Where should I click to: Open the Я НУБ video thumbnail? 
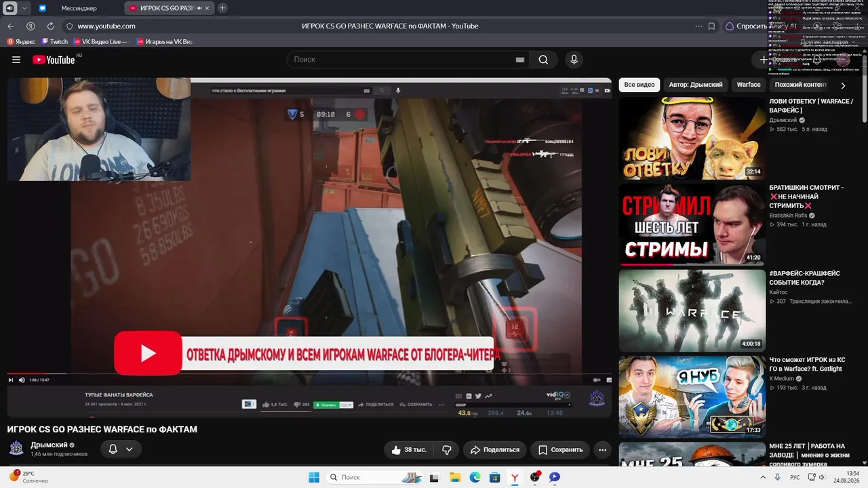click(x=692, y=396)
